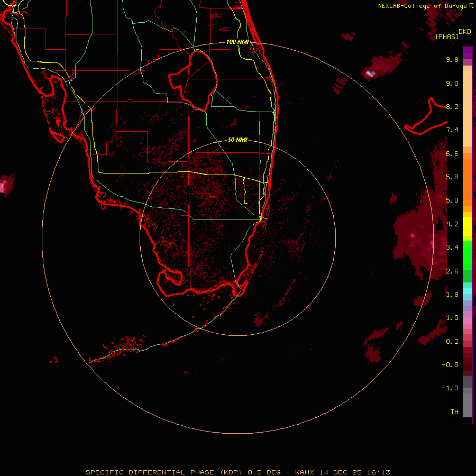Click the 100 NMI range ring label
The width and height of the screenshot is (476, 476).
click(237, 42)
